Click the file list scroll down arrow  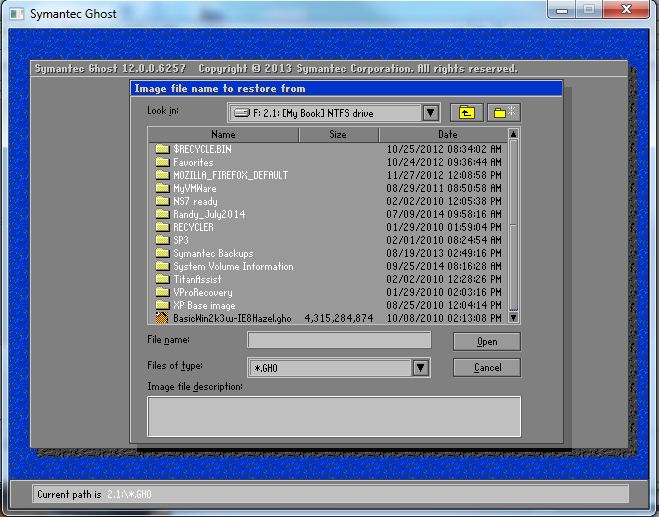click(x=513, y=317)
